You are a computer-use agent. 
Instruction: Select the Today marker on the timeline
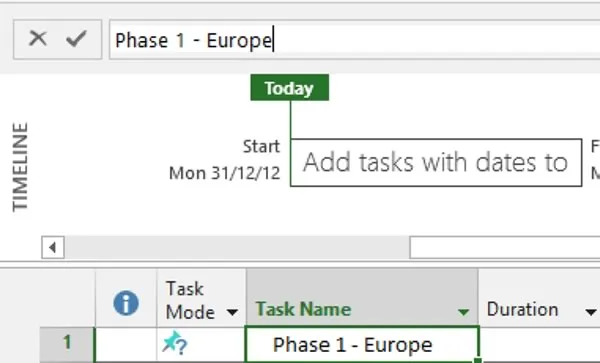(290, 88)
